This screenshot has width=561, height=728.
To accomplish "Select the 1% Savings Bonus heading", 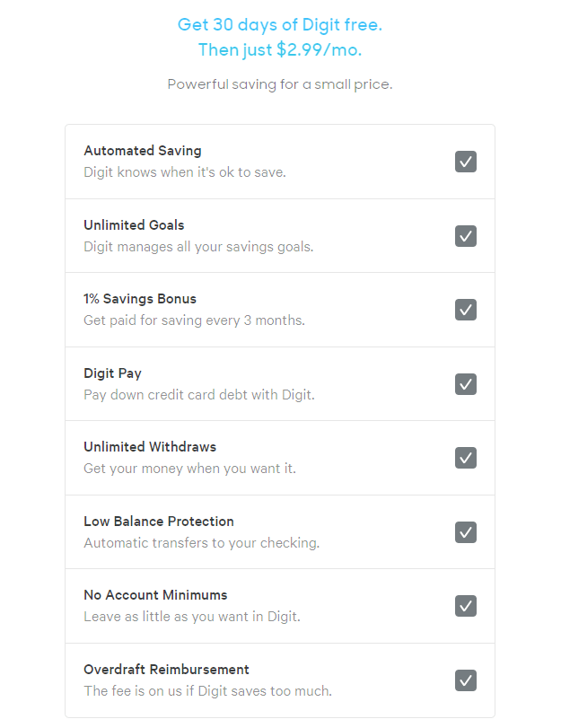I will point(140,299).
